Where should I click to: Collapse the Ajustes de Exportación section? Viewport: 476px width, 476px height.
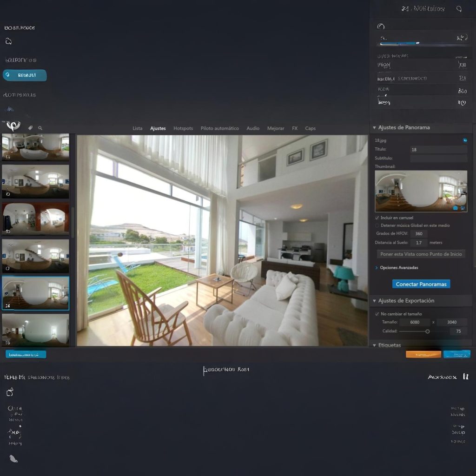[x=375, y=301]
